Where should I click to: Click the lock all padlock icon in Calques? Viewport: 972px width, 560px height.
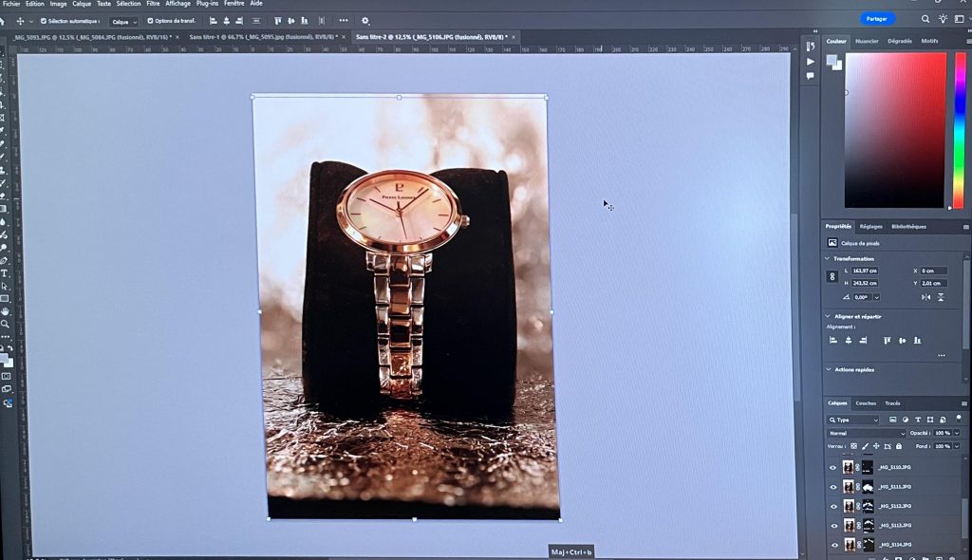[x=900, y=446]
